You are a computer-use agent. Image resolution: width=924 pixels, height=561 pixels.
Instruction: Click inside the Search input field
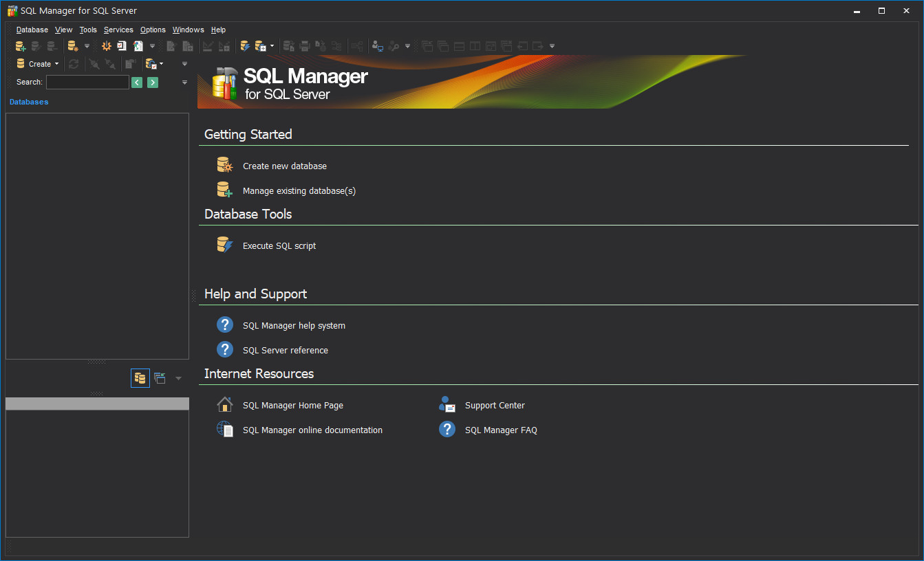coord(87,82)
